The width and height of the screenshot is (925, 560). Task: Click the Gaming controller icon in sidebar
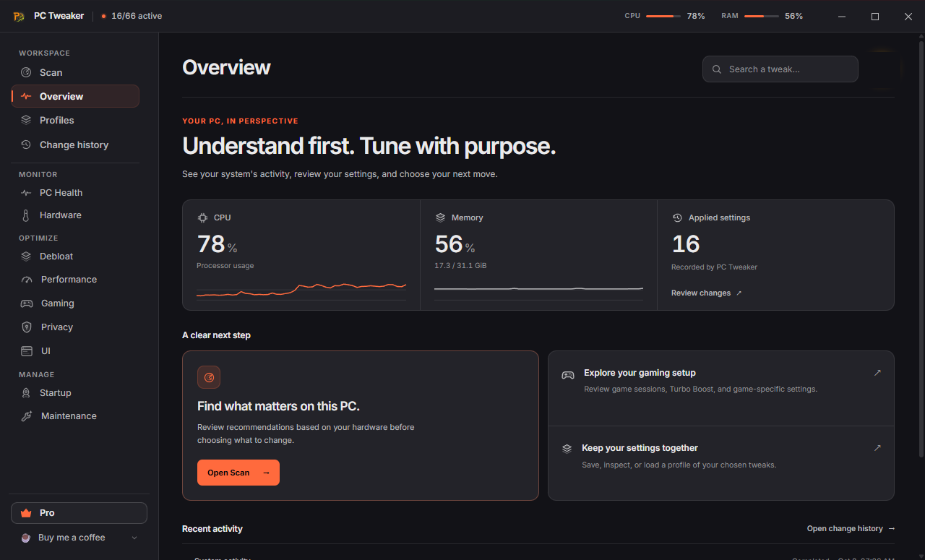pyautogui.click(x=27, y=303)
